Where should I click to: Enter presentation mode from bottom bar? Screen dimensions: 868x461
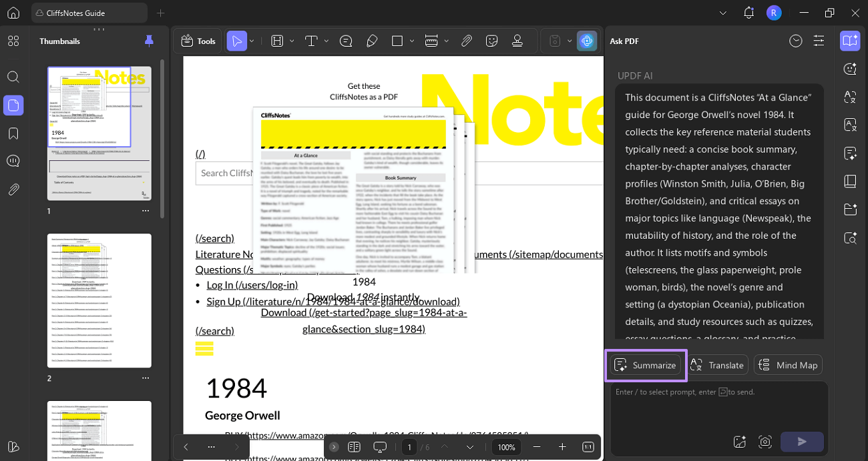[379, 447]
